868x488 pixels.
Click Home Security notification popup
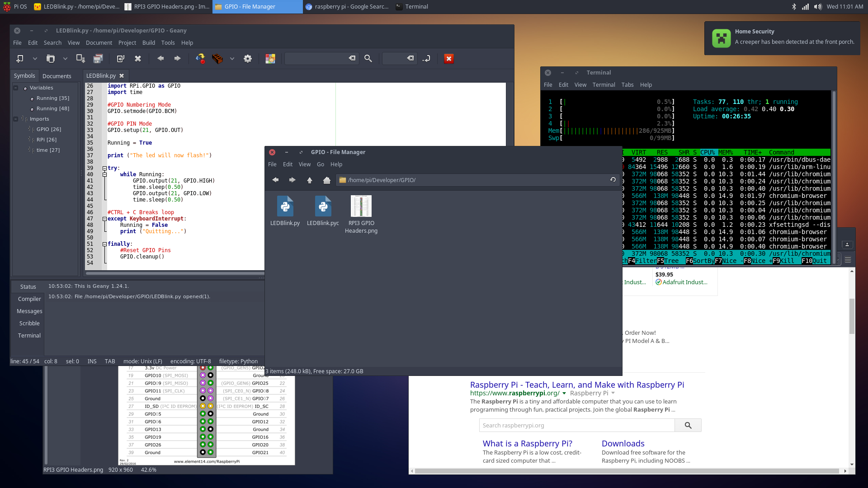(x=782, y=38)
